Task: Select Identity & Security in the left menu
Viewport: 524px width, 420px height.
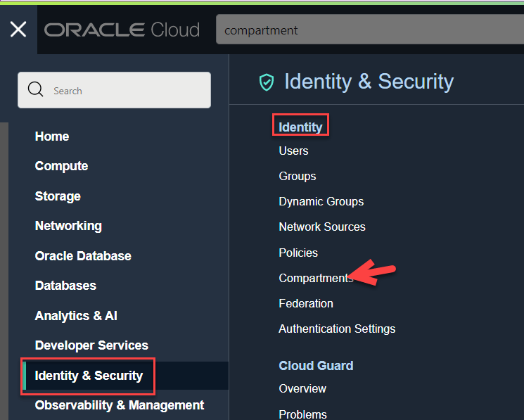Action: [x=89, y=376]
